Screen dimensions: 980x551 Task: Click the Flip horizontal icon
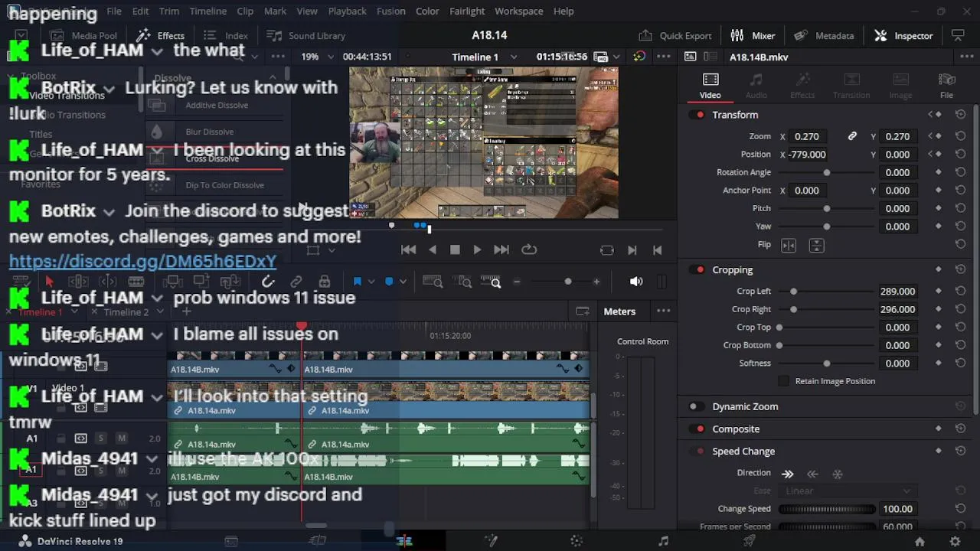(789, 245)
